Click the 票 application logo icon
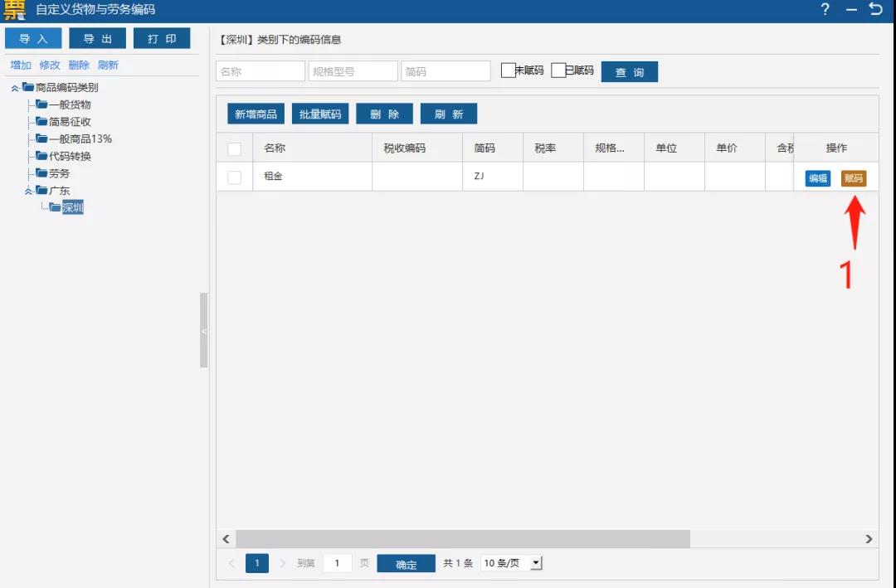Screen dimensions: 896x588 point(14,10)
